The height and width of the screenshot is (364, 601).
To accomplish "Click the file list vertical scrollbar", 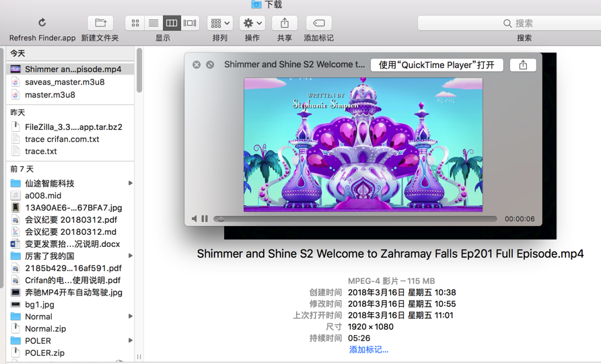I will tap(139, 70).
